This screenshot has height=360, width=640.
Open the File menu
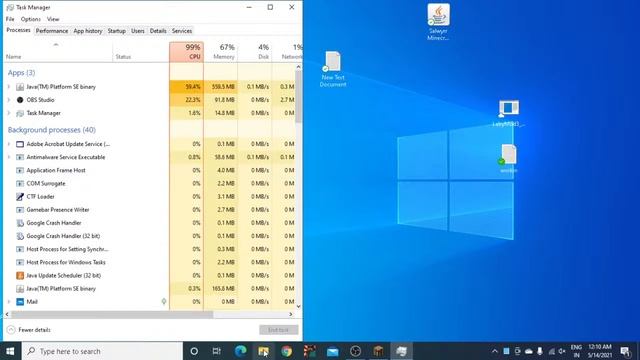[10, 19]
